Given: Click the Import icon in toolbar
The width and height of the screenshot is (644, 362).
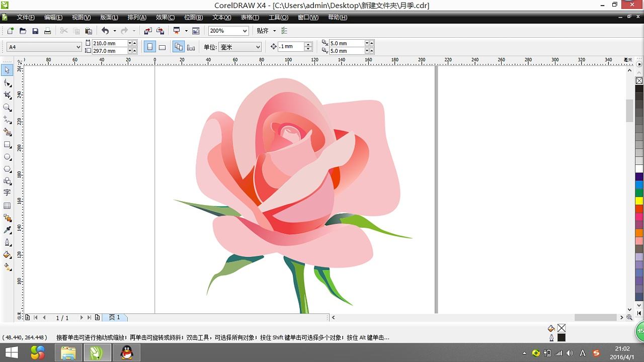Looking at the screenshot, I should point(148,31).
